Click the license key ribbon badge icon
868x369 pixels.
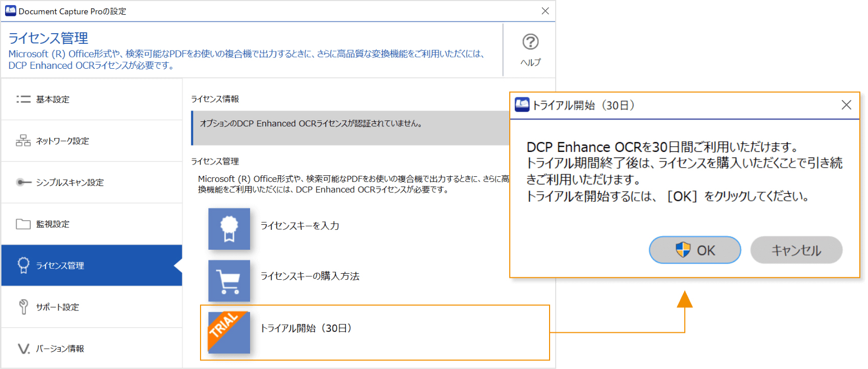coord(229,229)
